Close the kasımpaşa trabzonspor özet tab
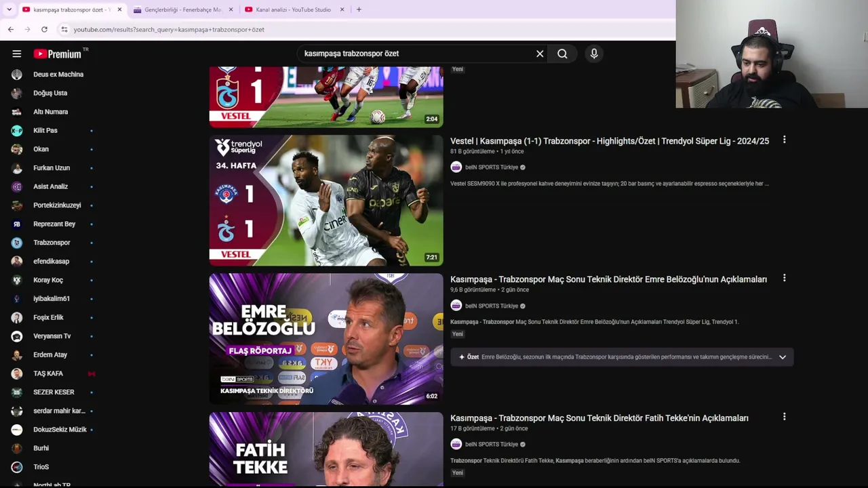868x488 pixels. pos(119,9)
